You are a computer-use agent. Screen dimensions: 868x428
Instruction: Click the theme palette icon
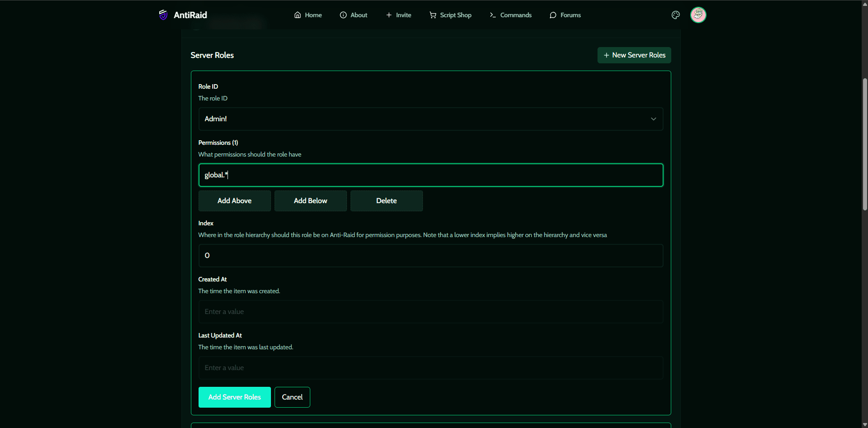point(675,15)
